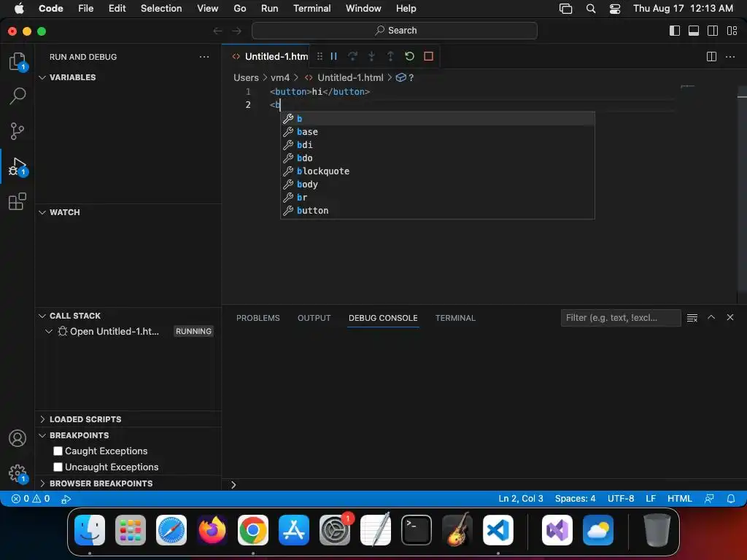Switch to the Output tab
The height and width of the screenshot is (560, 747).
click(314, 318)
